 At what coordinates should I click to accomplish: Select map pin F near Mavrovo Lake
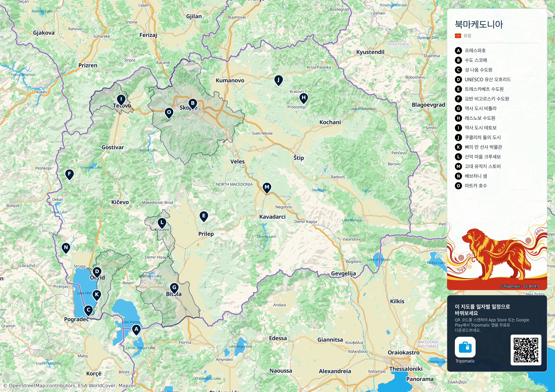pyautogui.click(x=69, y=174)
